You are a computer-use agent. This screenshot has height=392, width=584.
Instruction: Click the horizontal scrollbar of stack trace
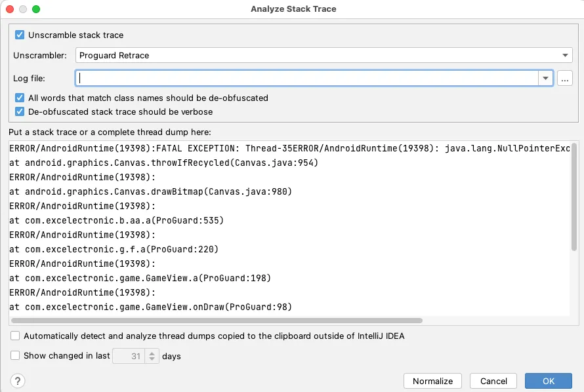tap(217, 321)
